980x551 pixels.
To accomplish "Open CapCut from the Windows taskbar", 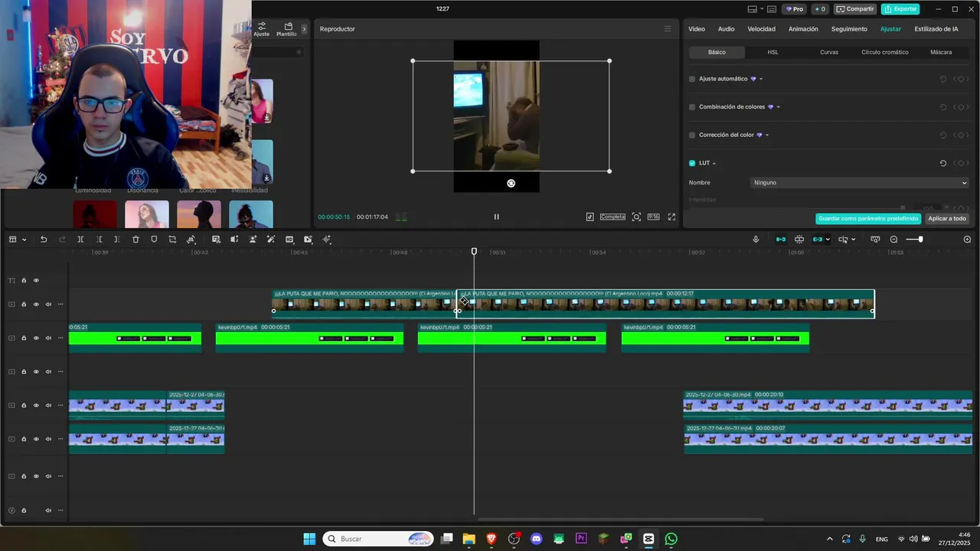I will pyautogui.click(x=648, y=539).
